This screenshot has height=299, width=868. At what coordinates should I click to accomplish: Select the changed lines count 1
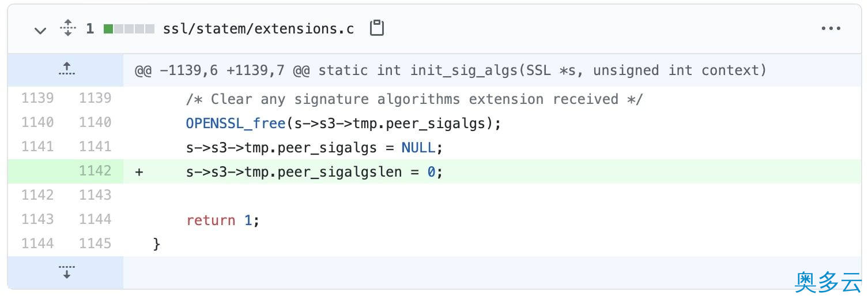click(90, 29)
